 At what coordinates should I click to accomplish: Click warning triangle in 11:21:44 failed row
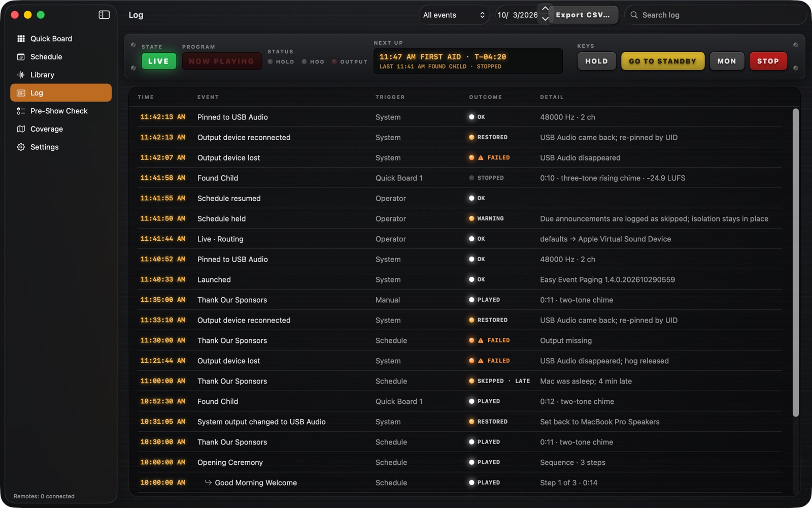click(x=481, y=361)
